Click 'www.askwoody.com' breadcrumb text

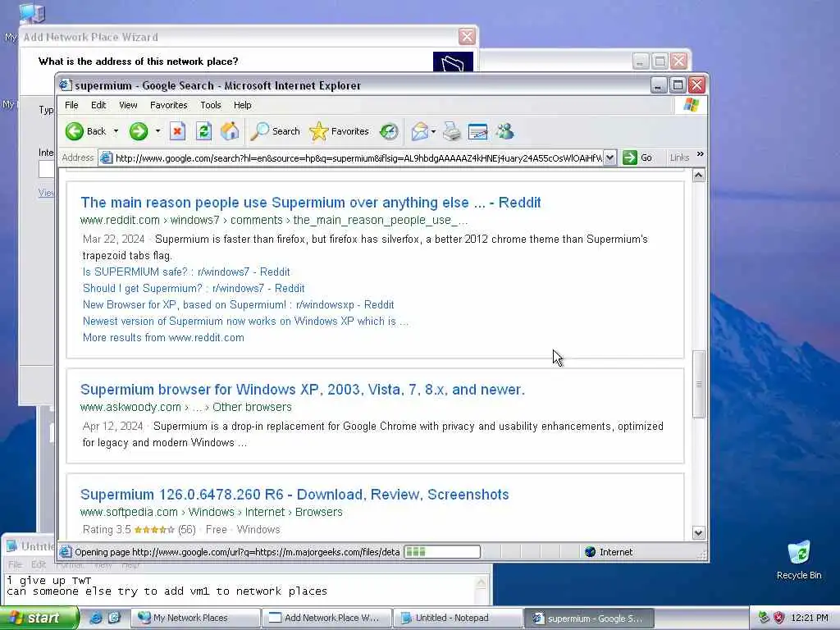coord(130,407)
